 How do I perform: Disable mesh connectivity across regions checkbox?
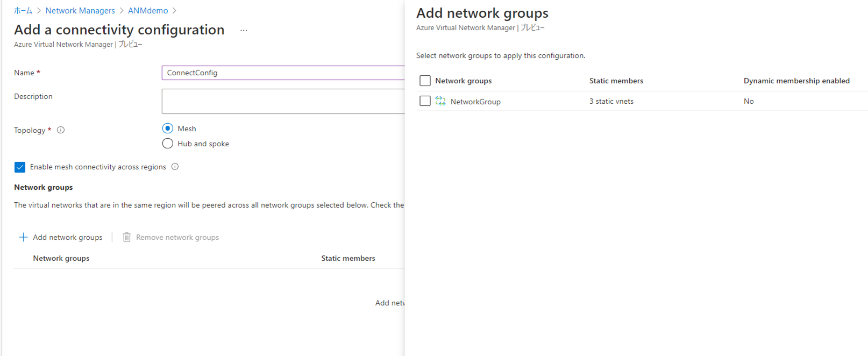(x=20, y=167)
